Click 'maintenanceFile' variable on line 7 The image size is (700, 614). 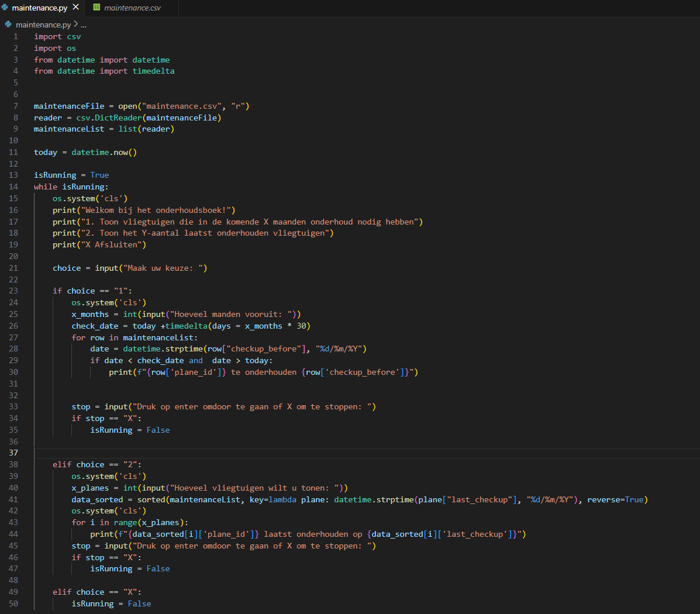click(69, 106)
